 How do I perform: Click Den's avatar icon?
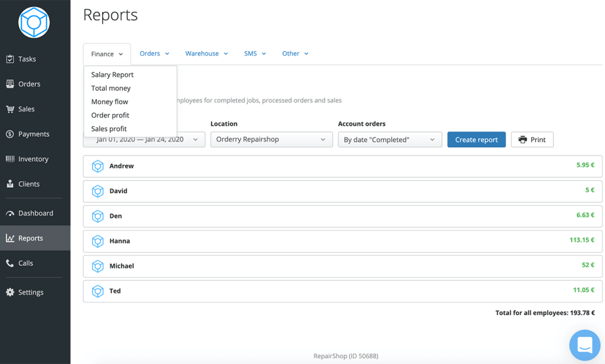point(98,216)
